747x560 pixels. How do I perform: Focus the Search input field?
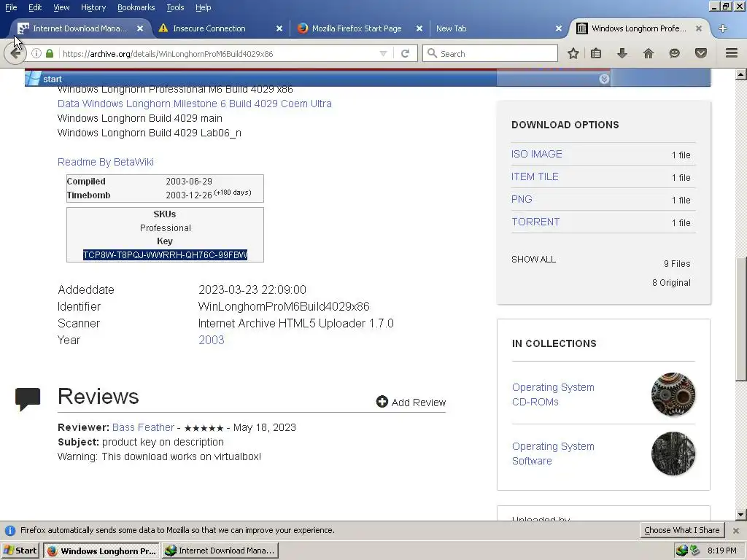pyautogui.click(x=490, y=53)
